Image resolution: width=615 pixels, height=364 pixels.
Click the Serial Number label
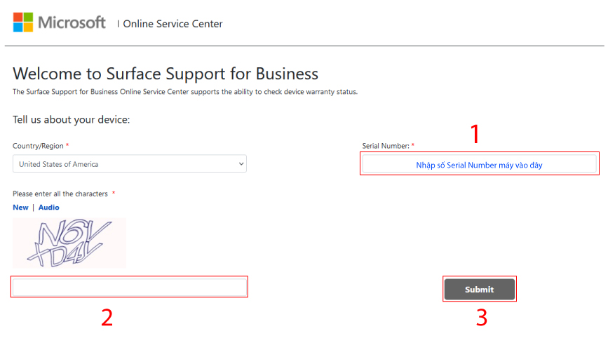386,146
